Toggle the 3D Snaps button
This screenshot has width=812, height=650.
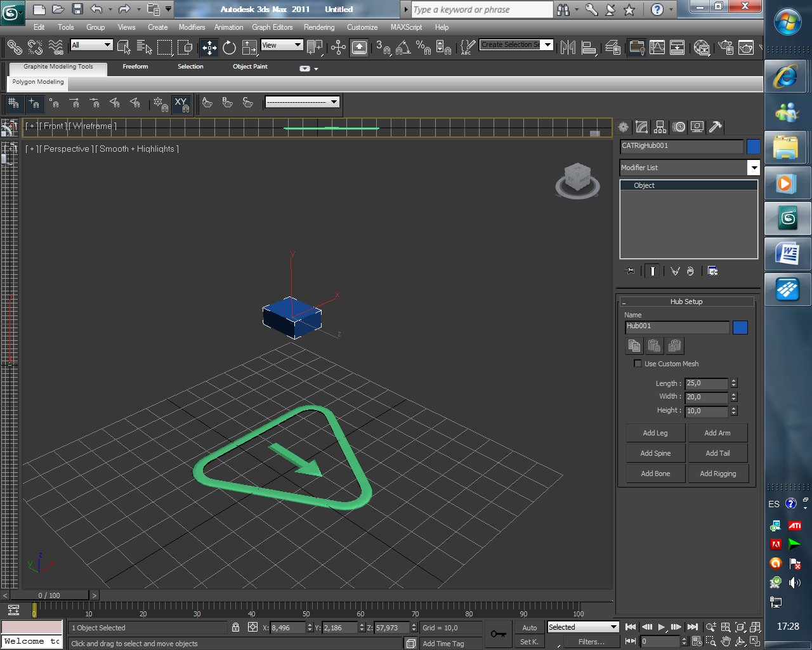pyautogui.click(x=383, y=48)
